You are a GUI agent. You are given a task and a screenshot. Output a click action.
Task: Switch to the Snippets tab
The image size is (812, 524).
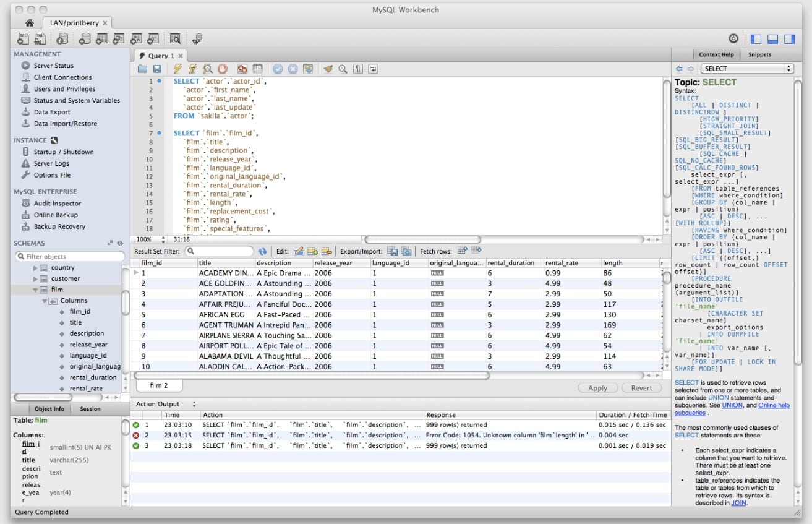point(760,54)
